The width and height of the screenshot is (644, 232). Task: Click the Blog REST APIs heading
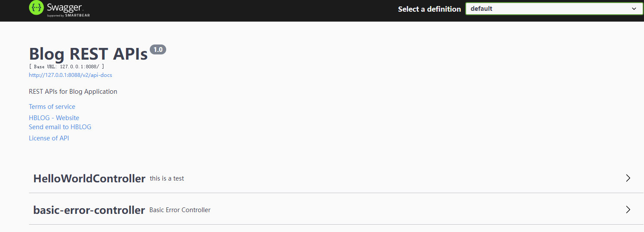(88, 54)
